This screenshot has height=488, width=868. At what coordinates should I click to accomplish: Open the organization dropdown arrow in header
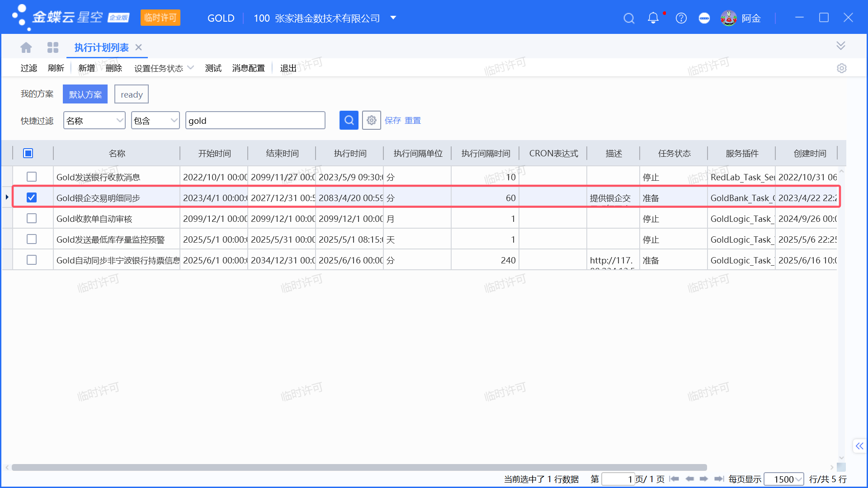393,18
